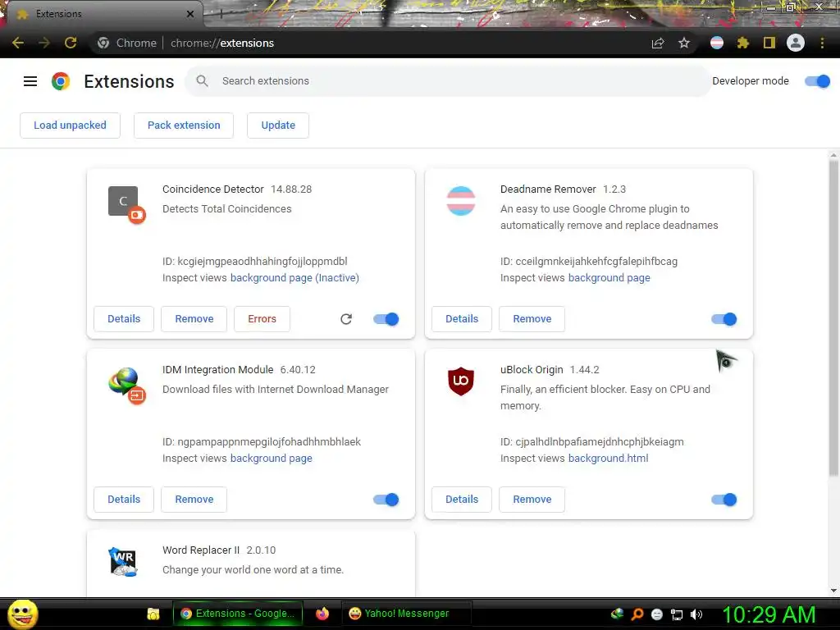Open the extensions puzzle-piece toolbar icon
Image resolution: width=840 pixels, height=630 pixels.
click(742, 43)
